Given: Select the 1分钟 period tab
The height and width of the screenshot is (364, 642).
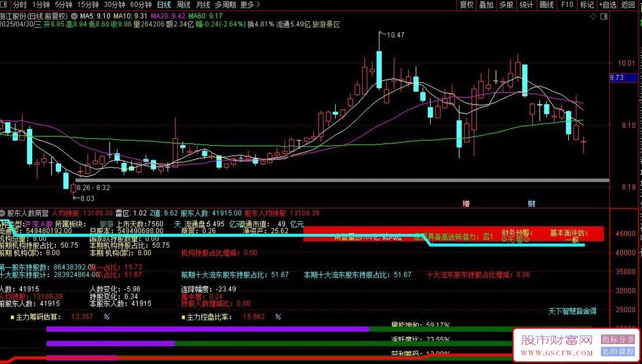Looking at the screenshot, I should [40, 5].
